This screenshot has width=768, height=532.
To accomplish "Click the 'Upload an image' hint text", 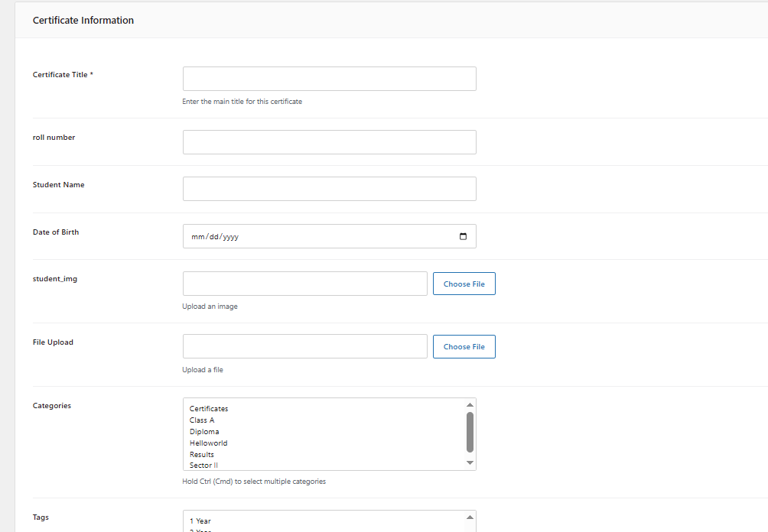I will (x=210, y=307).
